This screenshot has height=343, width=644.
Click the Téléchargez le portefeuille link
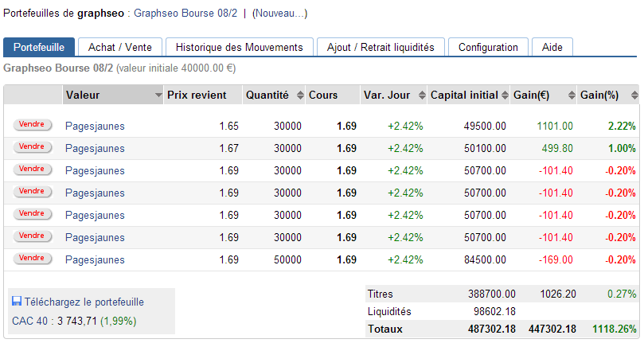pos(84,302)
